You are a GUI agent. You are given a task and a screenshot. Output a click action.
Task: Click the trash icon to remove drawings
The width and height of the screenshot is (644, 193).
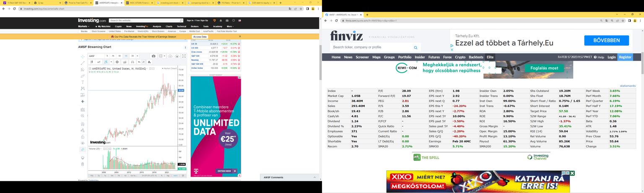point(83,164)
